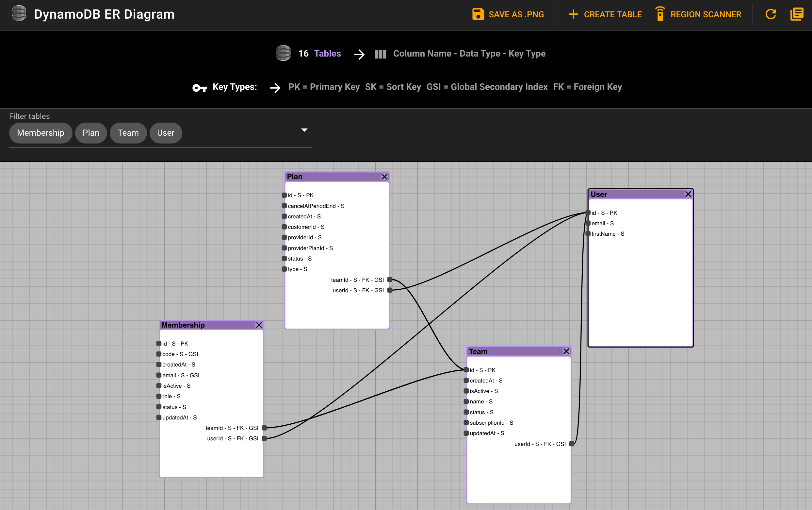Image resolution: width=812 pixels, height=510 pixels.
Task: Click the refresh icon in the header
Action: 771,14
